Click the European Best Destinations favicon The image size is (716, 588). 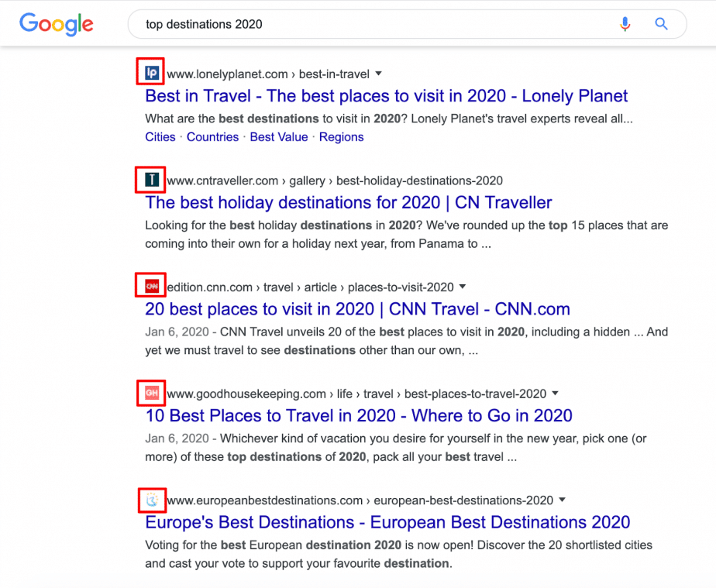(x=152, y=500)
